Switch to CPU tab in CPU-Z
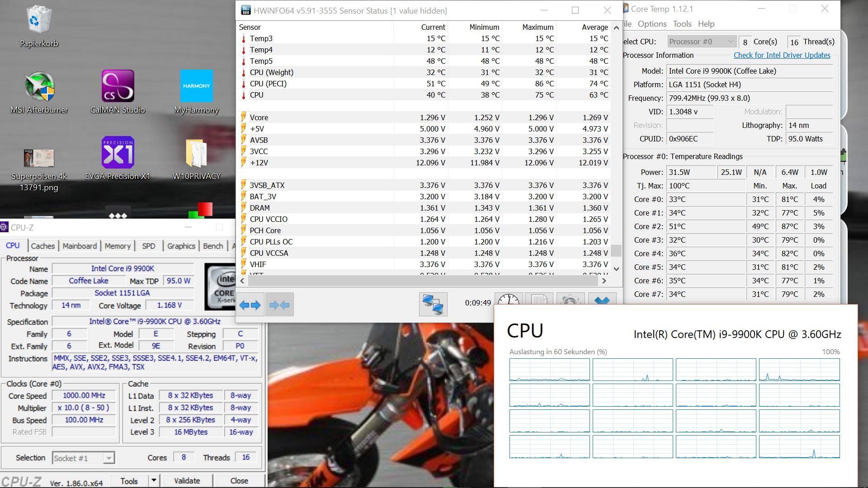This screenshot has width=868, height=488. tap(13, 245)
